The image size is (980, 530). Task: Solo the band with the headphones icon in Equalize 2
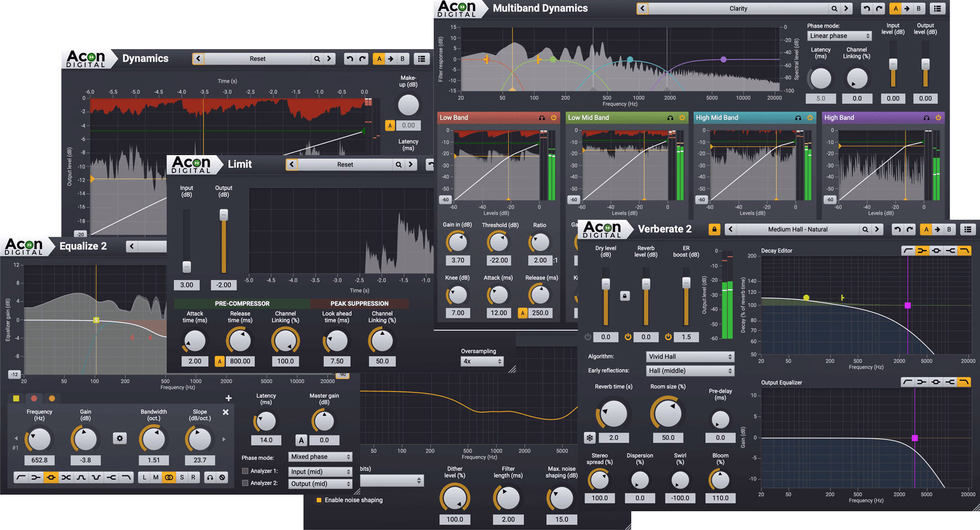click(210, 477)
